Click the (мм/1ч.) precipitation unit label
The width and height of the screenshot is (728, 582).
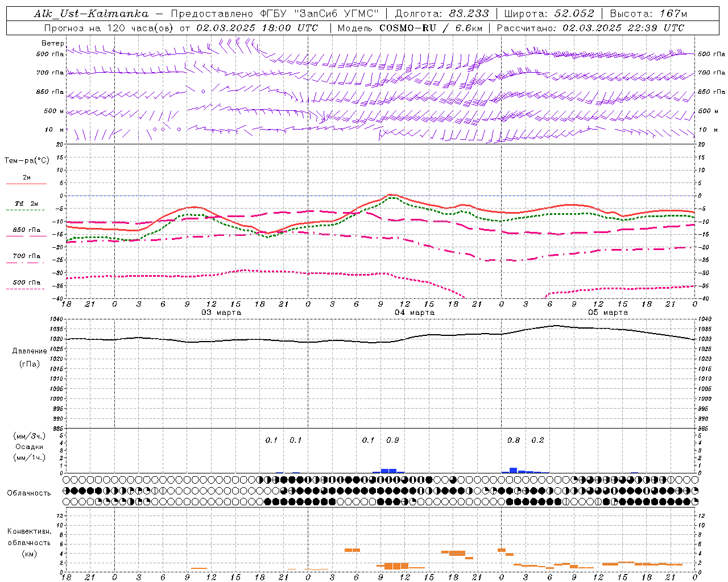[x=30, y=458]
